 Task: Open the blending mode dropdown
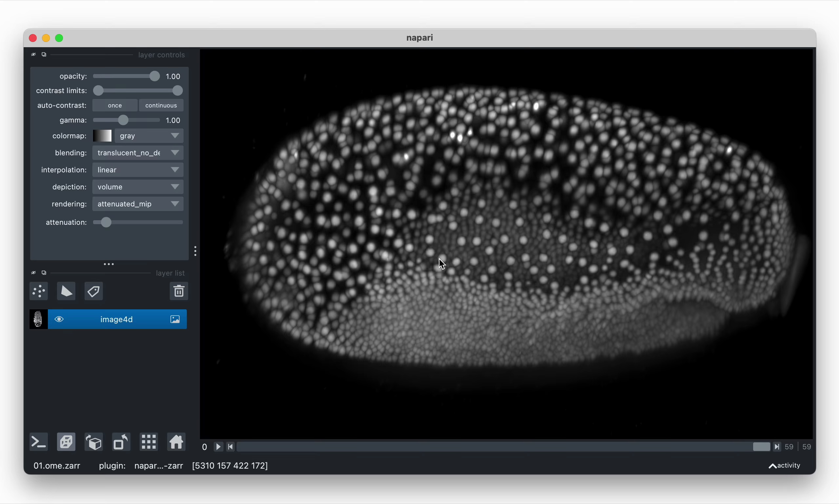coord(138,152)
